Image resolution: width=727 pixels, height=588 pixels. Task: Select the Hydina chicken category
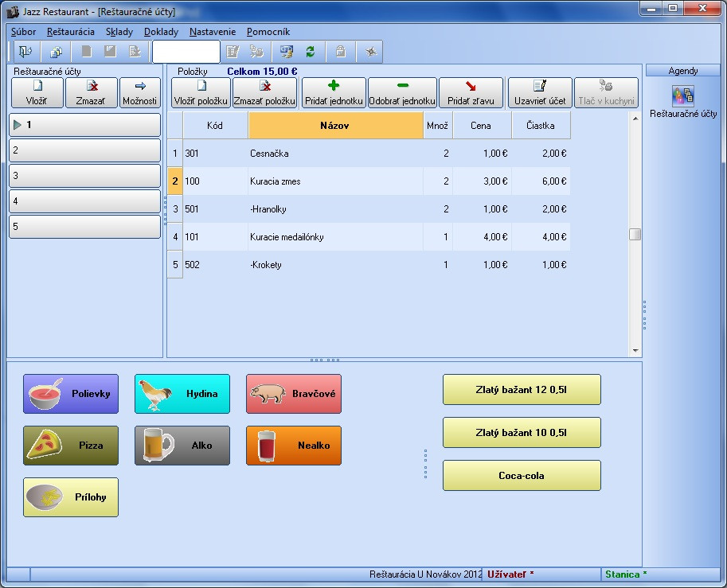(x=182, y=394)
